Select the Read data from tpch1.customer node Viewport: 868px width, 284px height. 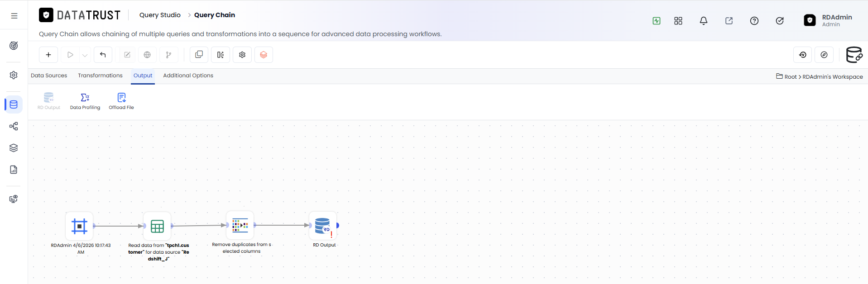tap(157, 226)
